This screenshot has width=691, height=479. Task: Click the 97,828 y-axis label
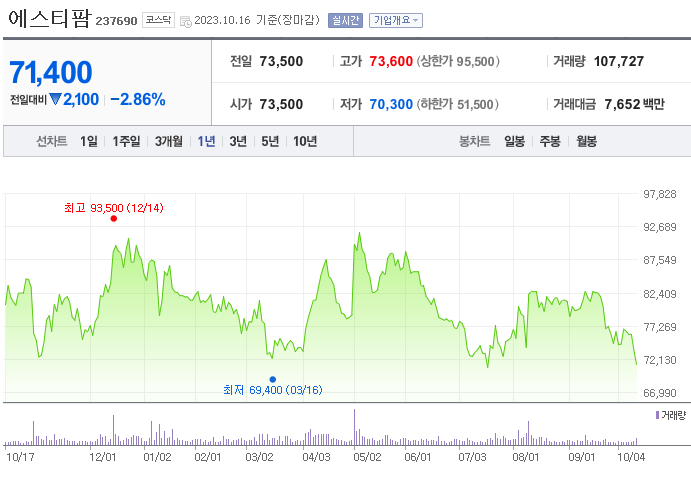coord(660,194)
